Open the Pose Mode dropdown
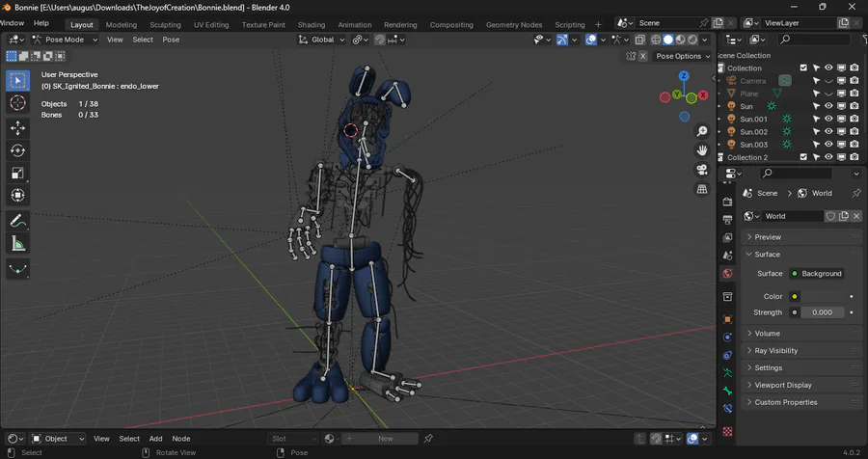The width and height of the screenshot is (868, 459). [65, 40]
